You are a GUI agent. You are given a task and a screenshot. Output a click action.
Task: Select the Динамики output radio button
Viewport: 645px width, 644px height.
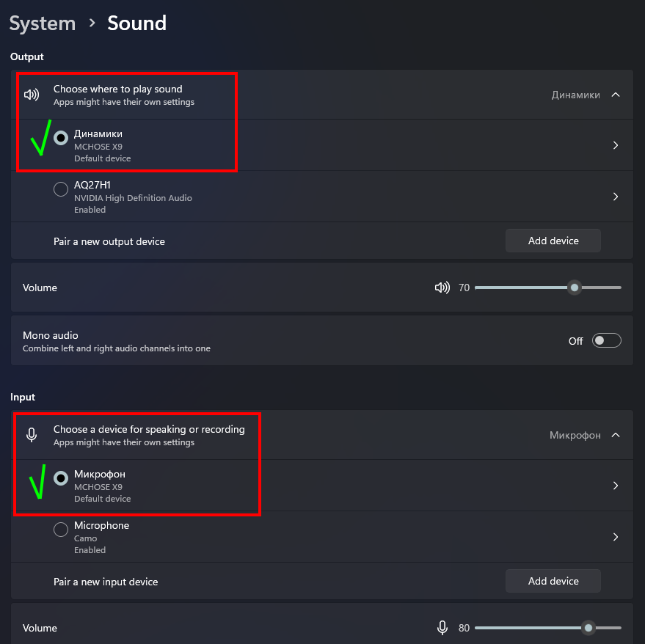point(61,138)
